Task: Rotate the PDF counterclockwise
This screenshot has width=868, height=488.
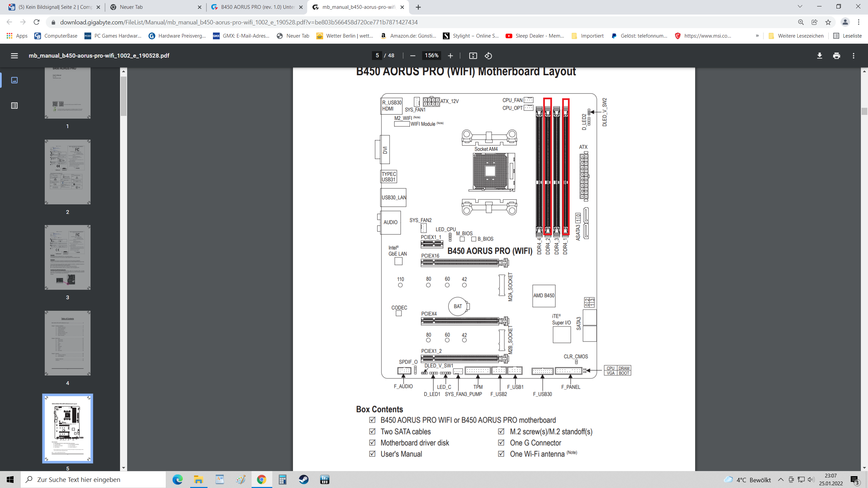Action: coord(488,56)
